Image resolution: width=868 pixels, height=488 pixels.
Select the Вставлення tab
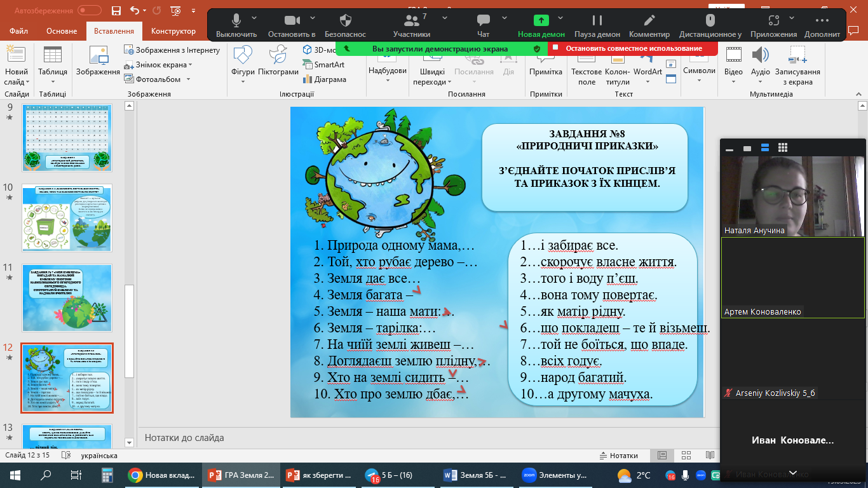coord(114,31)
